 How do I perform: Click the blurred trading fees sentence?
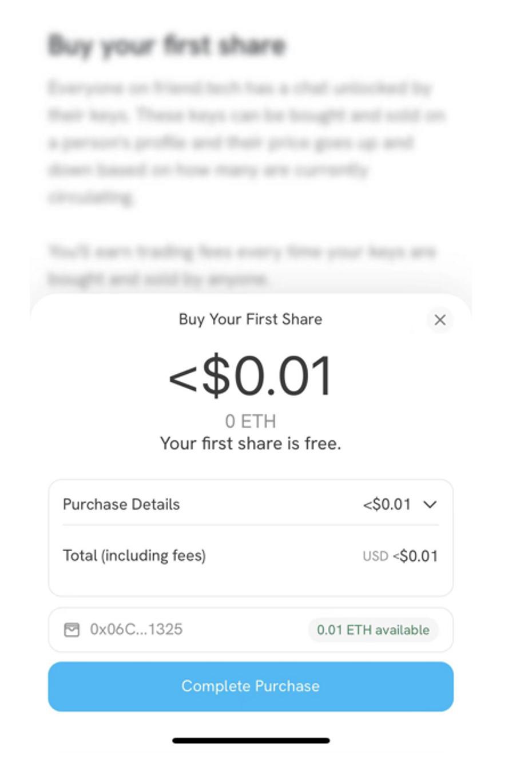(x=243, y=265)
